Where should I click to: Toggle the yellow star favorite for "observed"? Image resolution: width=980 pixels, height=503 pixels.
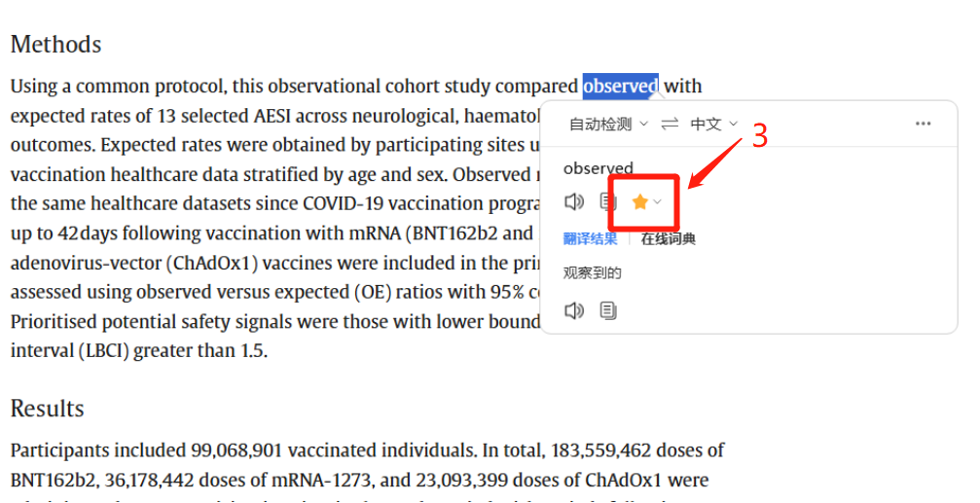pyautogui.click(x=639, y=201)
